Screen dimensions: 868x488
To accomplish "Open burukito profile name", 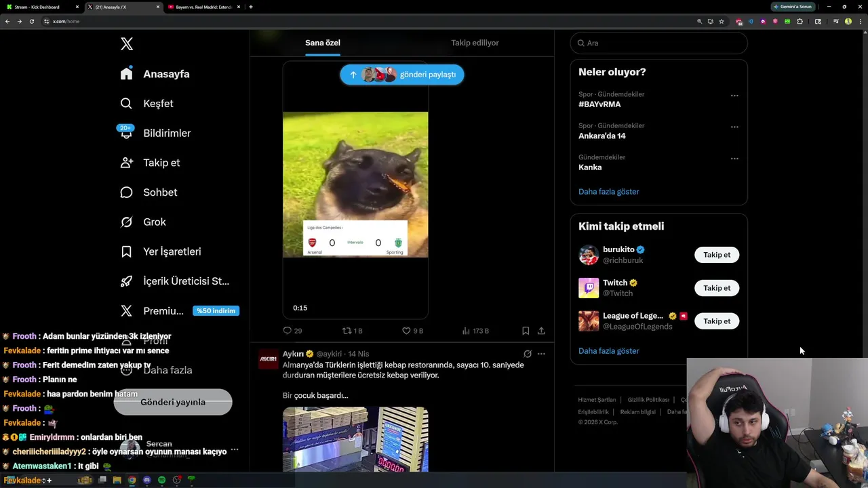I will pos(618,249).
